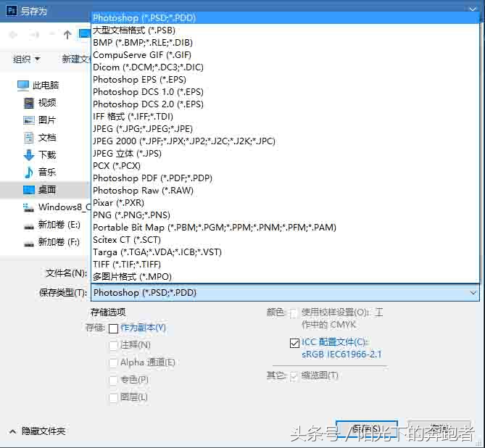Click the 新加卷 (F:) drive icon
485x448 pixels.
click(29, 244)
